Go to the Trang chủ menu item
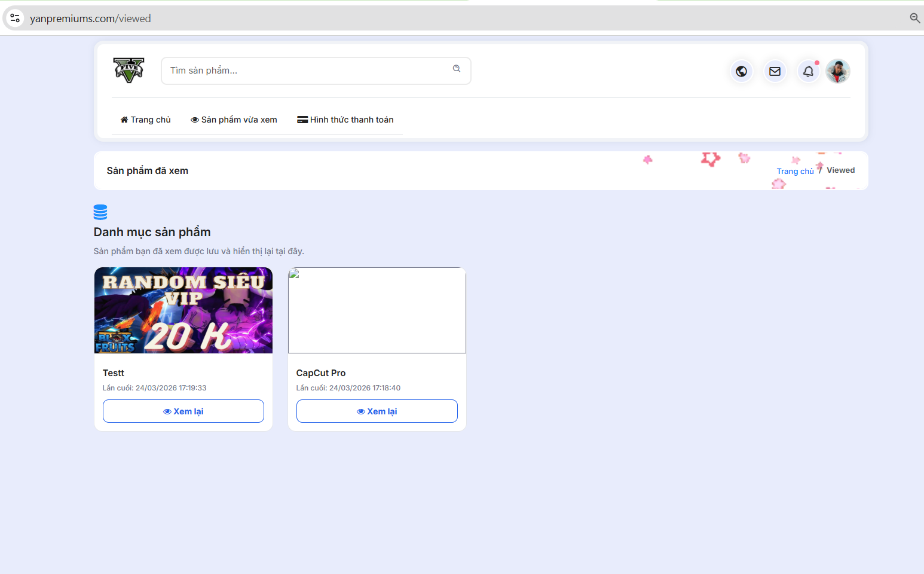This screenshot has height=574, width=924. [146, 120]
